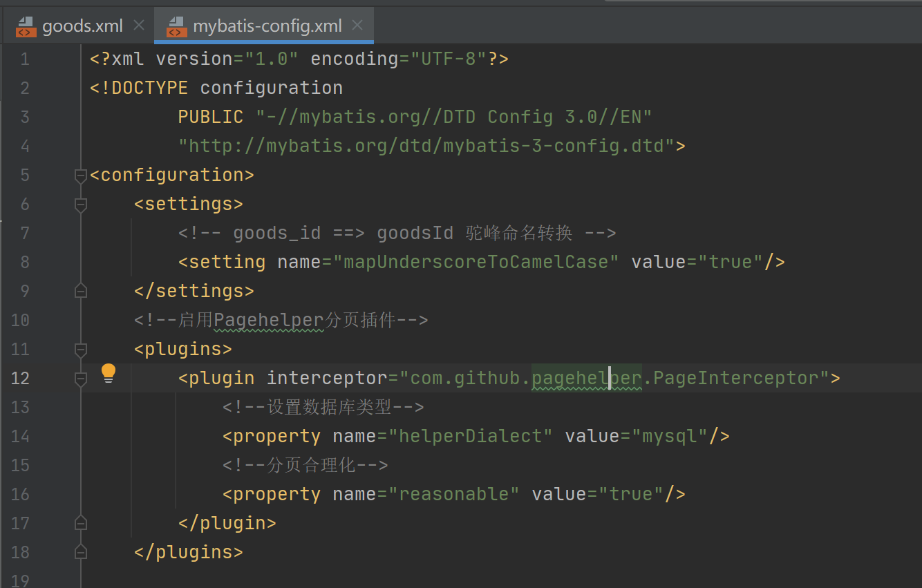Click the mybatis-config.xml file type icon

(177, 26)
